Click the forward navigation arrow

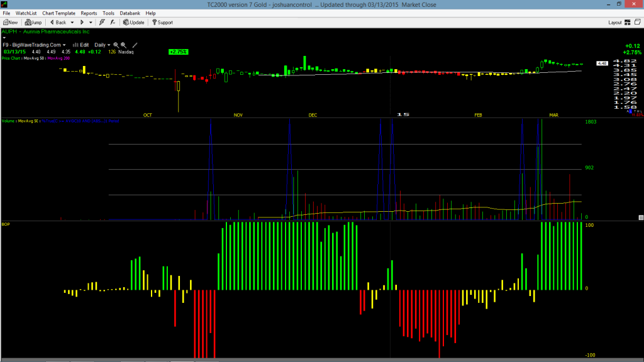pos(82,22)
